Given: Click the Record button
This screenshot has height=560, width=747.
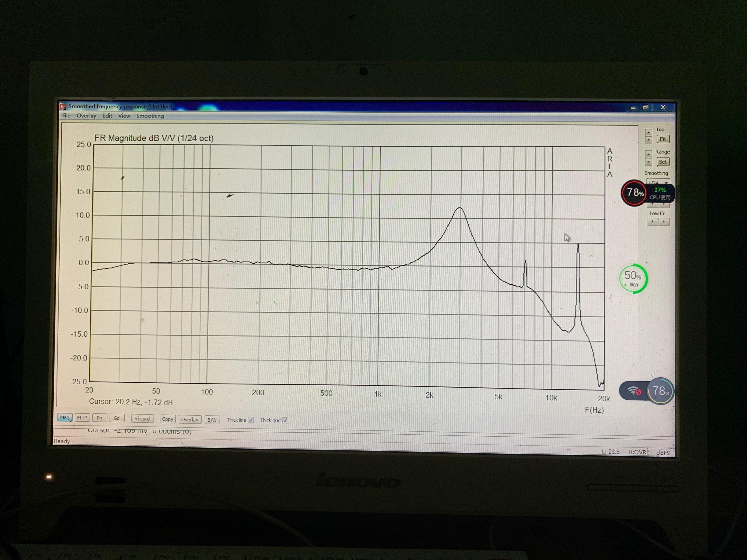Looking at the screenshot, I should tap(142, 419).
